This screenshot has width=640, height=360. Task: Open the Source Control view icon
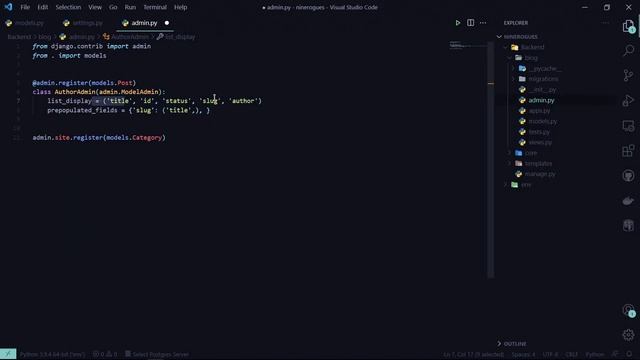tap(629, 75)
